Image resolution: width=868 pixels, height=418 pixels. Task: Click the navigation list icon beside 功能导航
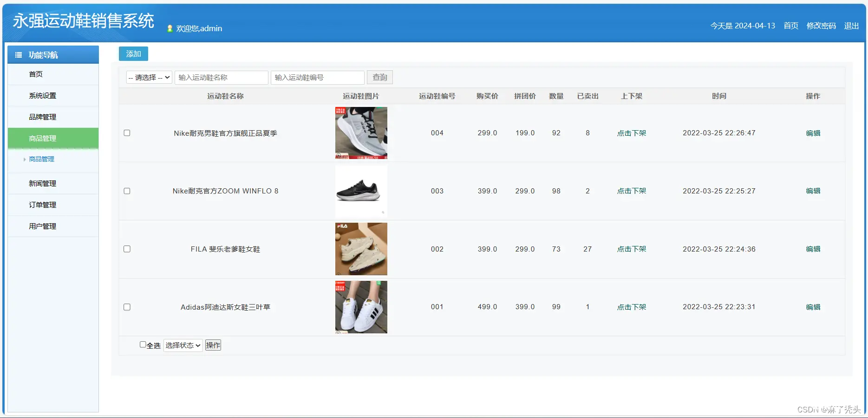click(19, 55)
